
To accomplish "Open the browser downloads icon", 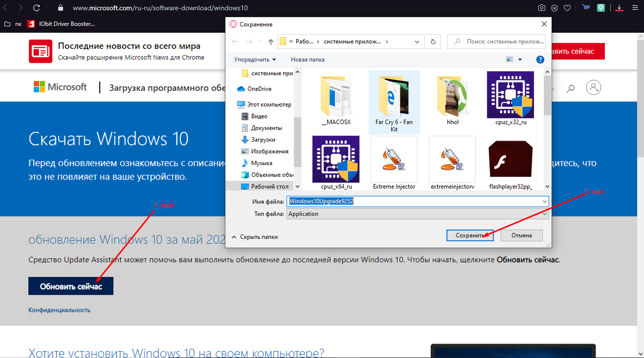I will coord(619,8).
